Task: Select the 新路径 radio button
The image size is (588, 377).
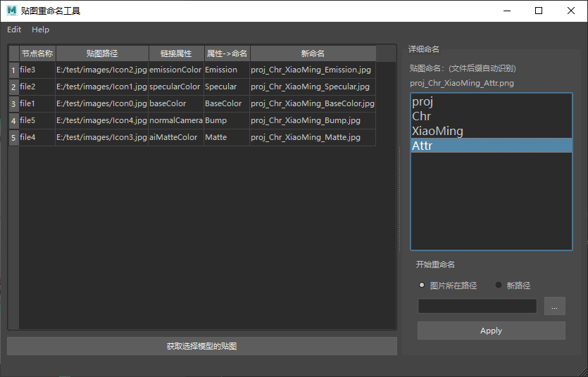Action: click(x=499, y=286)
